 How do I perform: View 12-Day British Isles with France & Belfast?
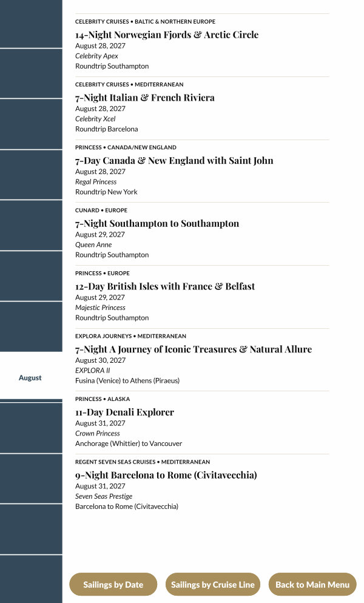(x=165, y=286)
